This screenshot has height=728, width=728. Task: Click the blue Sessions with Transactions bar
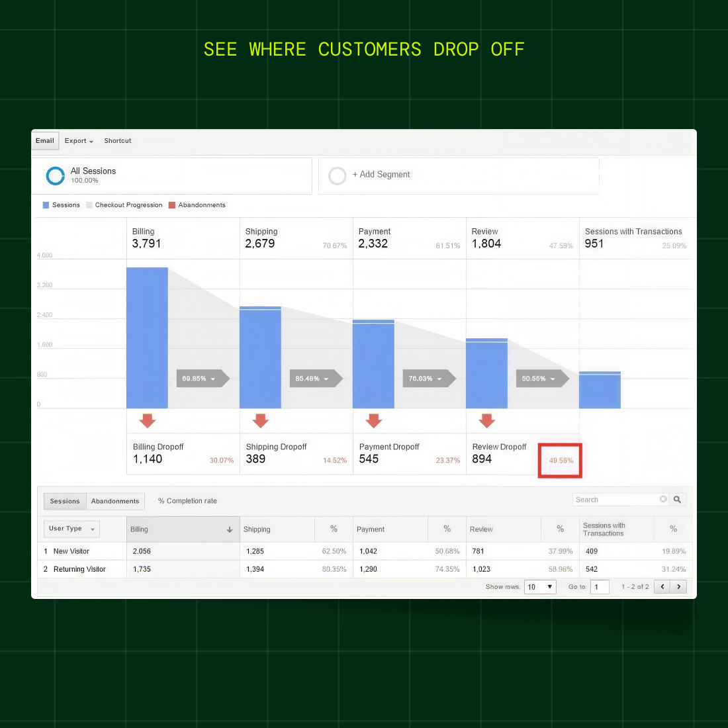(x=600, y=390)
